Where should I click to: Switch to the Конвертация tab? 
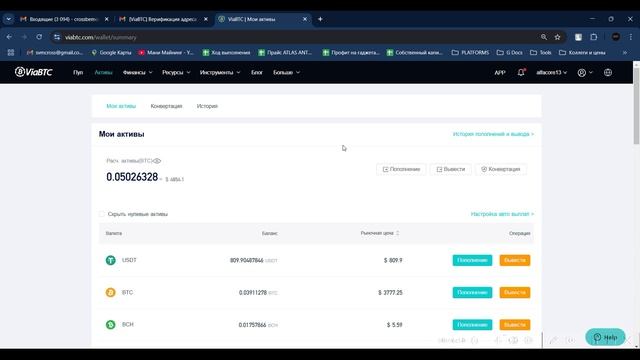click(166, 106)
